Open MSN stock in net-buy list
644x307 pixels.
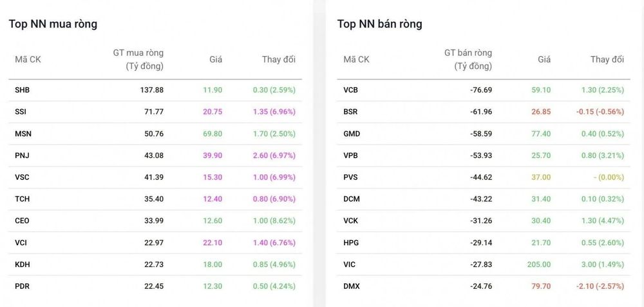point(22,134)
